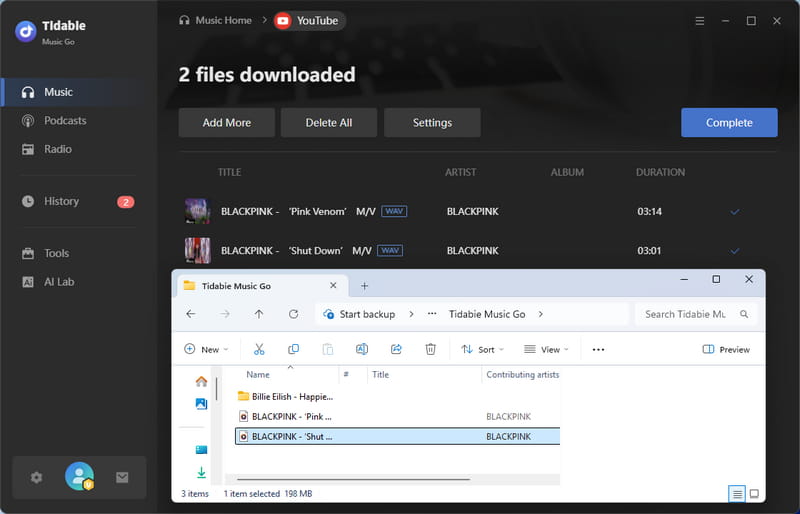Click the Search Tidabie Music Go field

tap(696, 314)
